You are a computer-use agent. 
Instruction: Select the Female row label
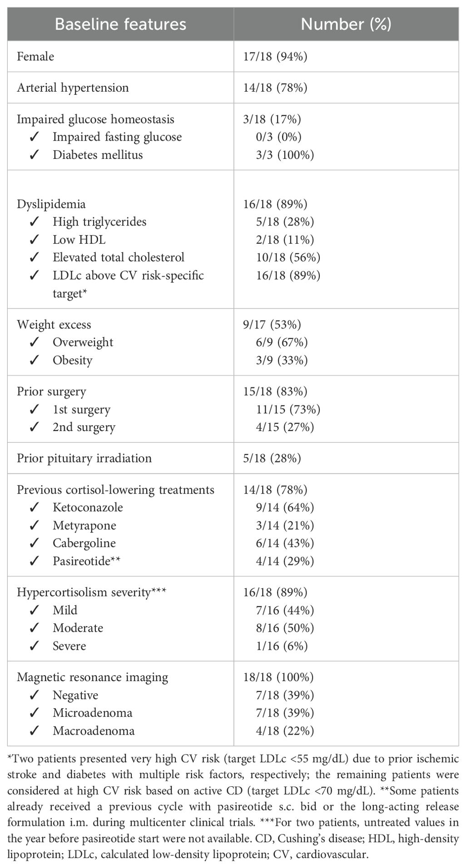click(35, 57)
